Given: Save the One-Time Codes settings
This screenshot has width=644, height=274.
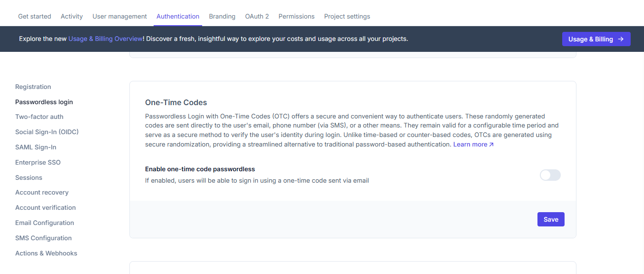Looking at the screenshot, I should pos(550,219).
